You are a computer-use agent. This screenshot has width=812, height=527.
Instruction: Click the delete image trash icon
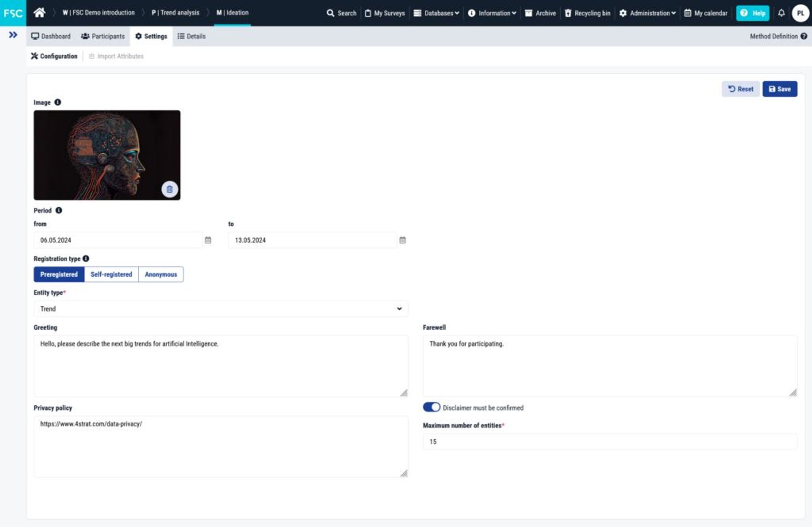169,189
